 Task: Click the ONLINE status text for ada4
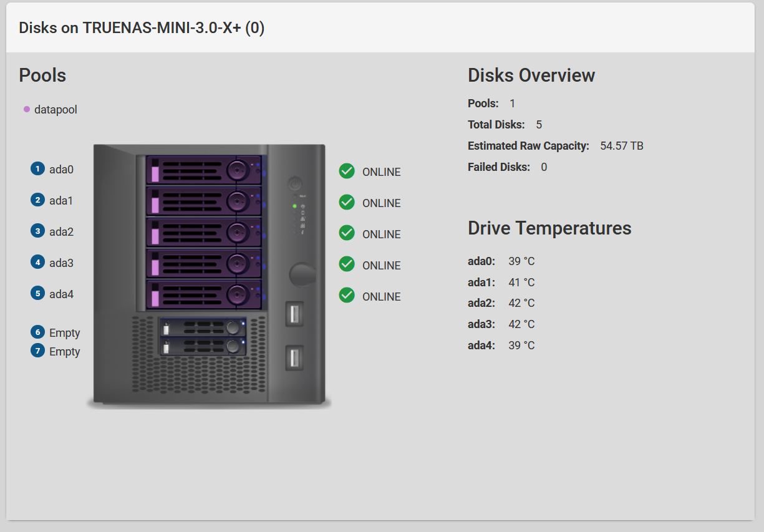coord(382,297)
